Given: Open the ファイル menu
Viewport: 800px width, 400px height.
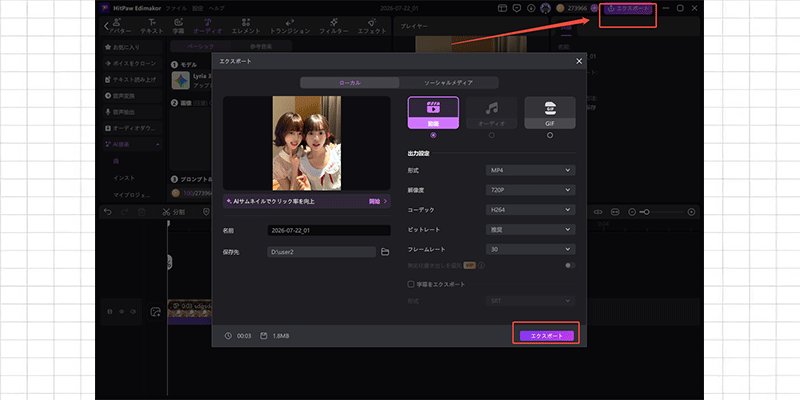Looking at the screenshot, I should pyautogui.click(x=176, y=9).
